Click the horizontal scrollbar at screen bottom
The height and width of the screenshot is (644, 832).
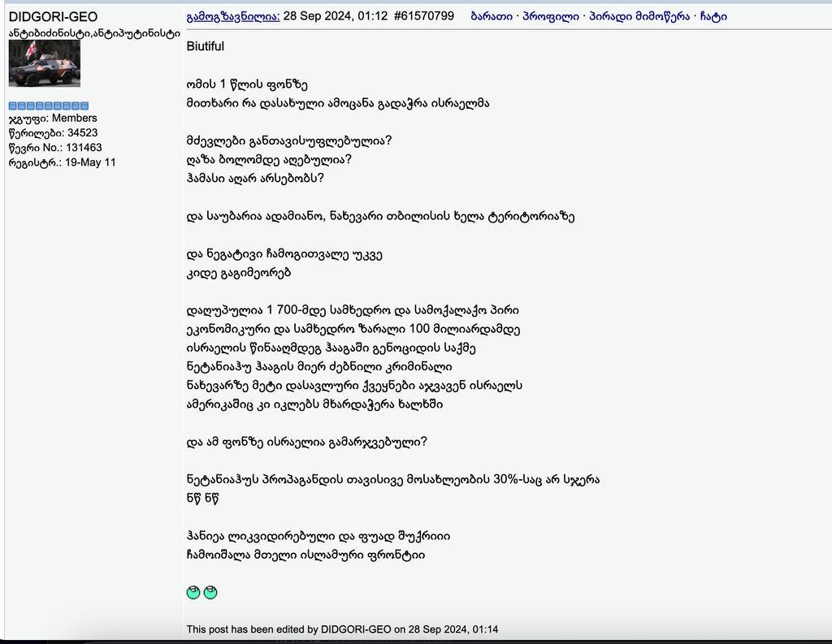click(x=416, y=641)
